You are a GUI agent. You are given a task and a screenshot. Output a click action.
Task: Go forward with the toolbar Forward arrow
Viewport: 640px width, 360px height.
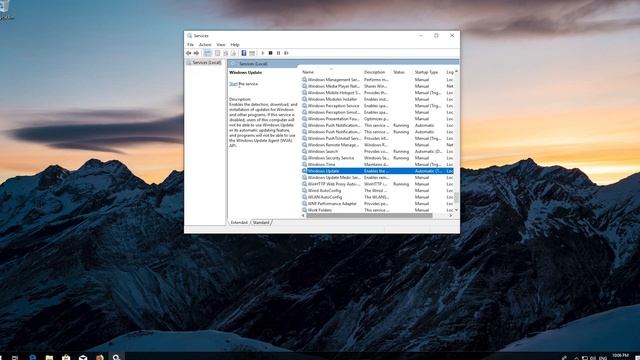click(196, 53)
